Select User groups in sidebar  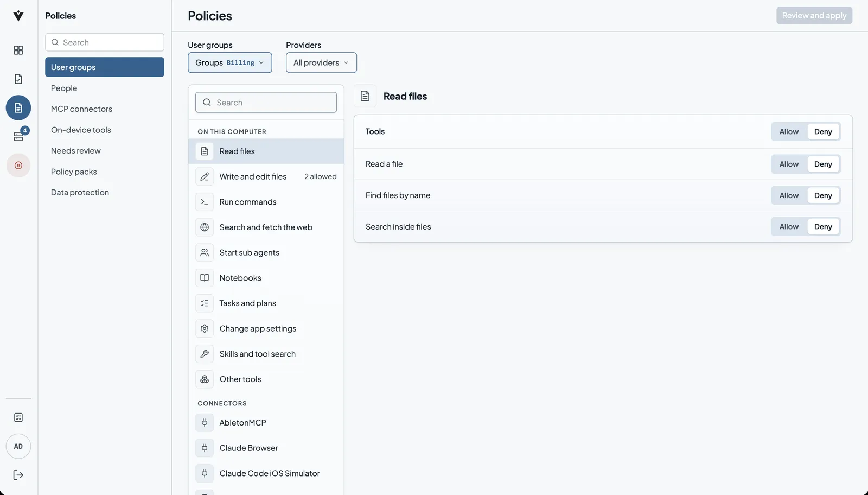point(105,67)
